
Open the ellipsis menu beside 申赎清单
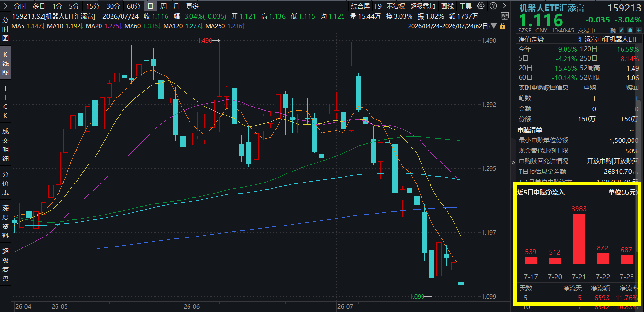click(x=632, y=130)
